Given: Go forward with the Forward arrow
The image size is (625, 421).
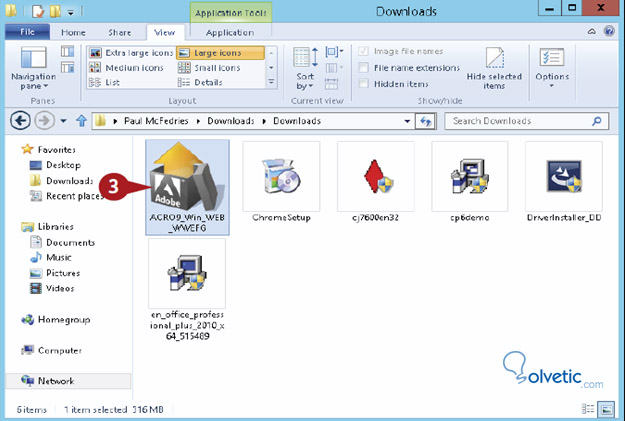Looking at the screenshot, I should tap(45, 120).
